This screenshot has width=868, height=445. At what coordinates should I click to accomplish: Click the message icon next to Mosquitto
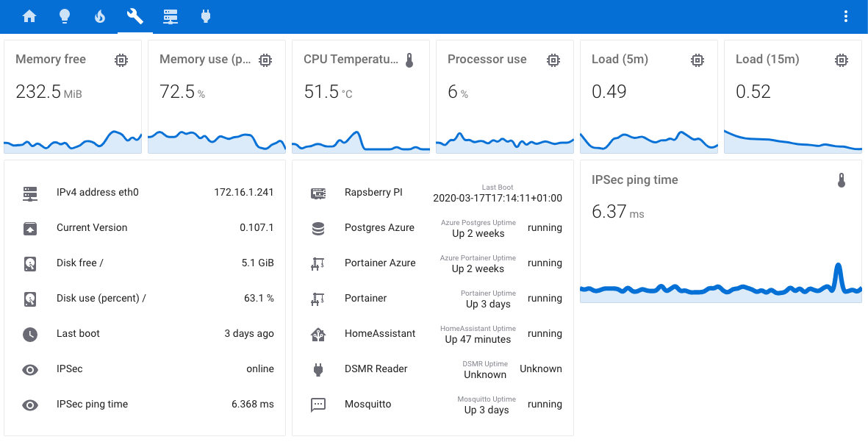(x=318, y=404)
